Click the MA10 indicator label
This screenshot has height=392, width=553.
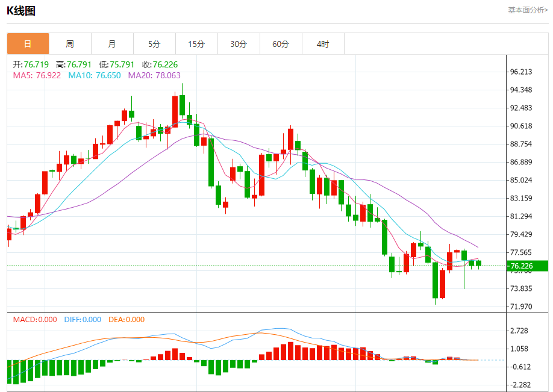pos(94,75)
